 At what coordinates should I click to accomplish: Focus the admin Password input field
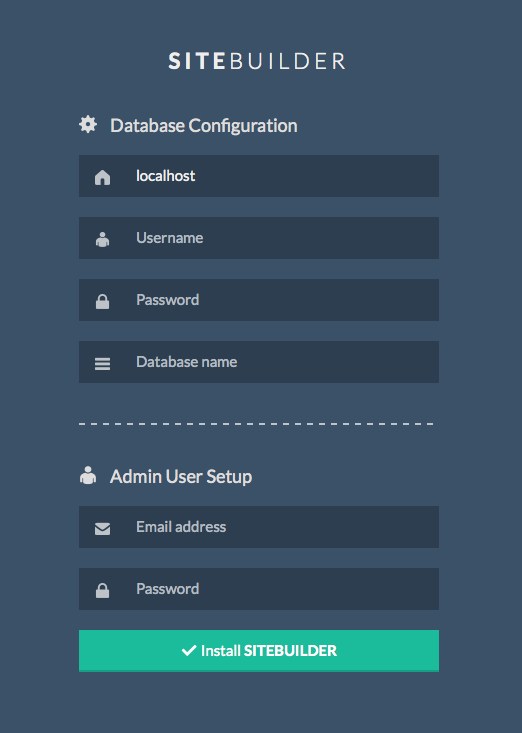pos(259,589)
